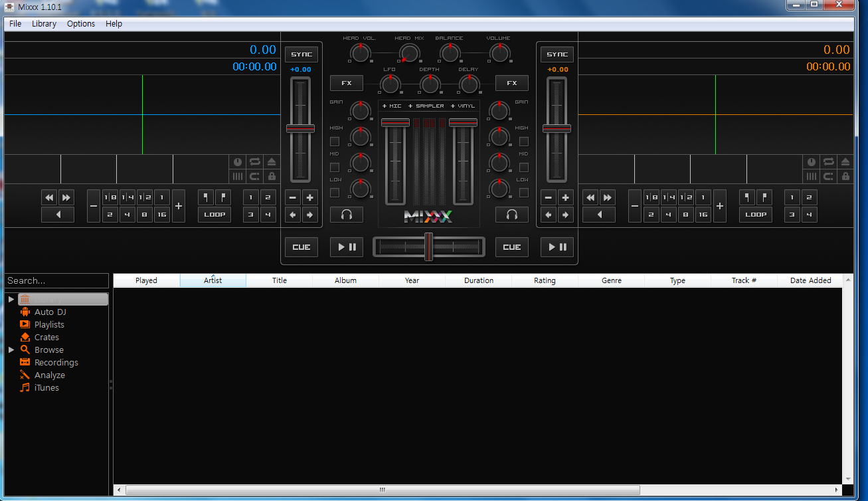Click the left deck rewind icon
Image resolution: width=868 pixels, height=501 pixels.
(49, 197)
